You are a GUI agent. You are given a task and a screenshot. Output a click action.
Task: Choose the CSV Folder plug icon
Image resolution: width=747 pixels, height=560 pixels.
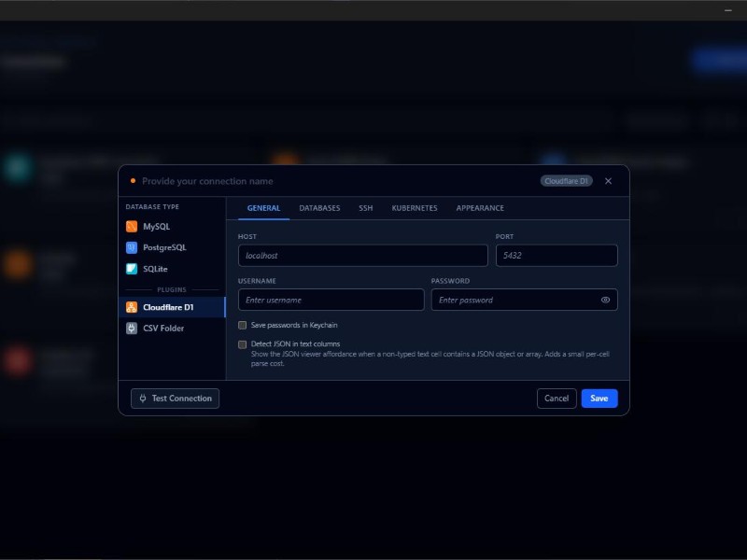pos(132,329)
